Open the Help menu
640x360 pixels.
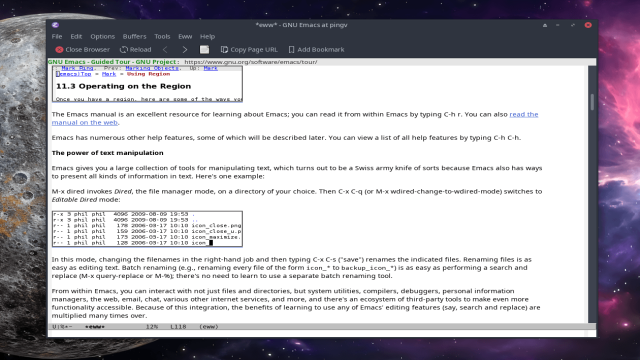point(207,36)
